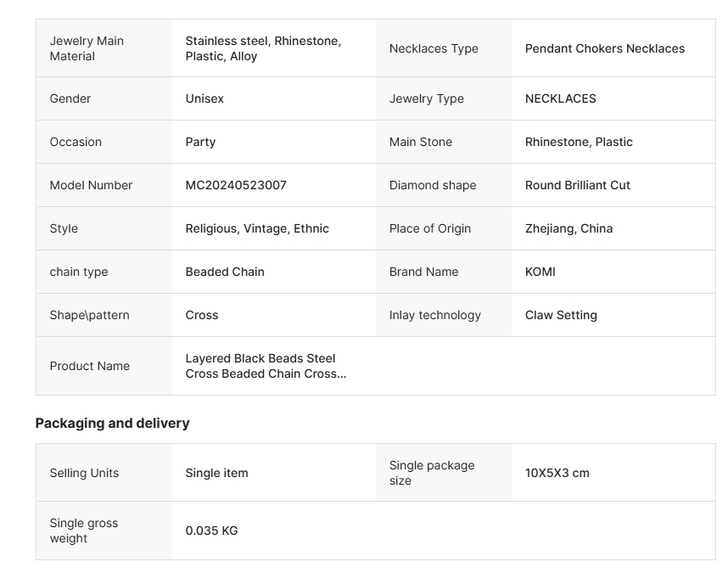Click the Jewelry Main Material label cell
The width and height of the screenshot is (728, 573).
87,48
